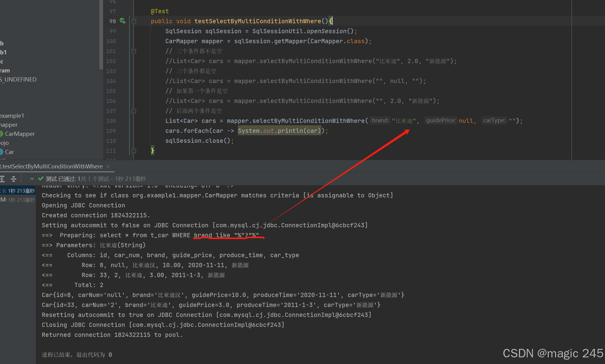Click the Expand All icon in test toolbar

[x=2, y=179]
